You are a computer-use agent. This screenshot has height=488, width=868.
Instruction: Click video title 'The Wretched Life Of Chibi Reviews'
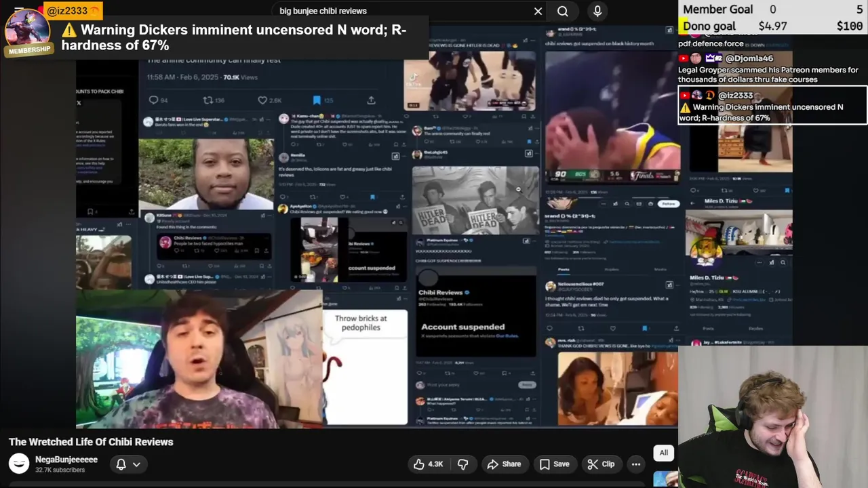91,442
